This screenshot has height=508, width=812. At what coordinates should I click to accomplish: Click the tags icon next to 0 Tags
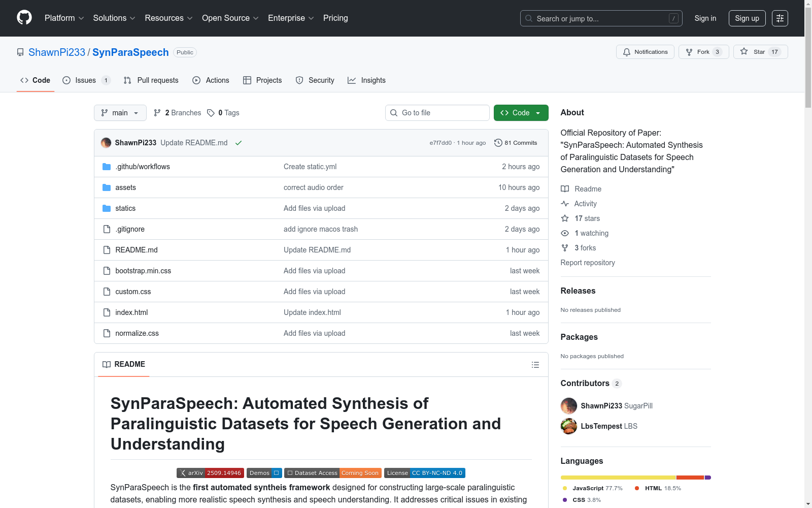tap(211, 113)
